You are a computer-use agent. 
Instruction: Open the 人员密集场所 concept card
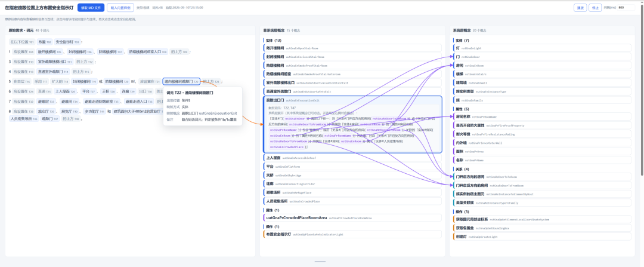coord(352,201)
